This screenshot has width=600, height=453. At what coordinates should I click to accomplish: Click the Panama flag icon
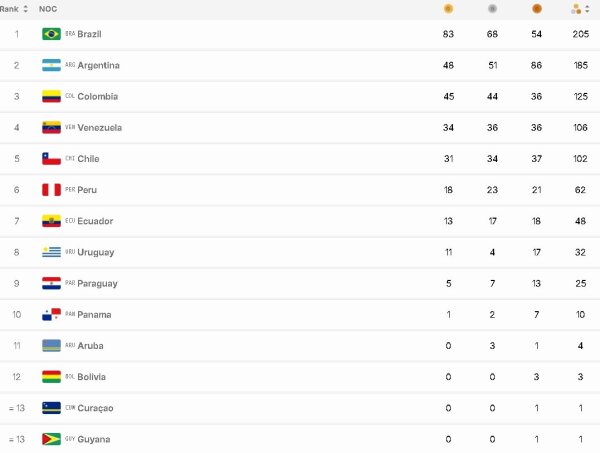[51, 314]
